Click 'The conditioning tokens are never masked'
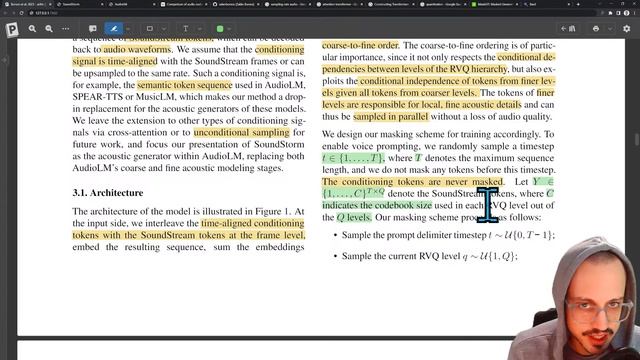The height and width of the screenshot is (360, 640). tap(413, 182)
